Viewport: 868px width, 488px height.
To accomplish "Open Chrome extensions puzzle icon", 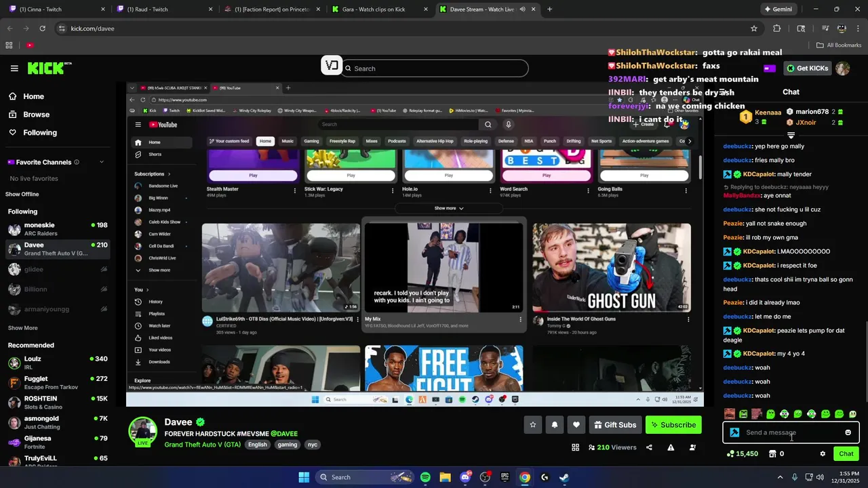I will (x=777, y=28).
